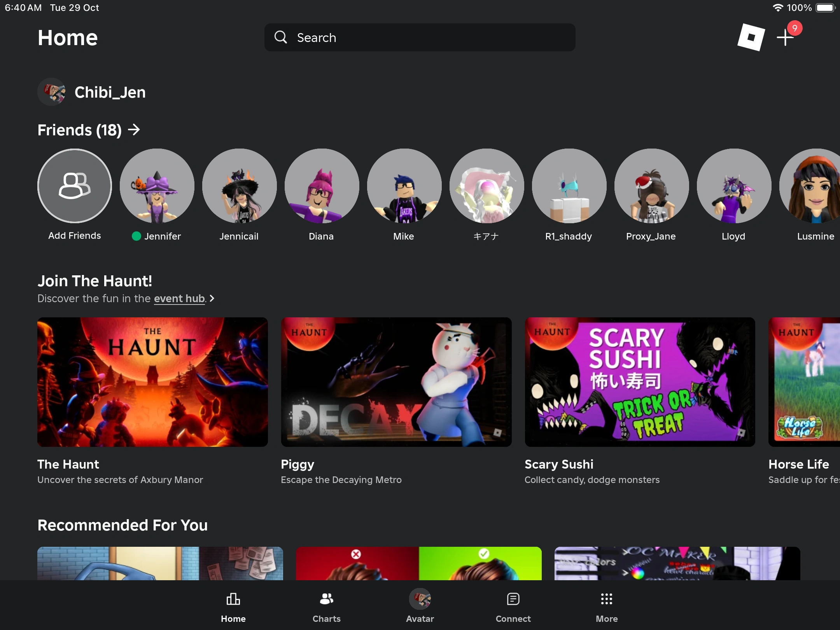Tap the Search input field
This screenshot has width=840, height=630.
pos(420,37)
